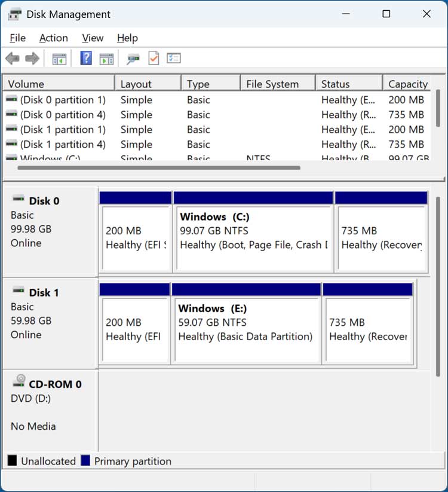This screenshot has width=448, height=492.
Task: Click the Connect/Refresh disk toolbar icon
Action: click(x=133, y=59)
